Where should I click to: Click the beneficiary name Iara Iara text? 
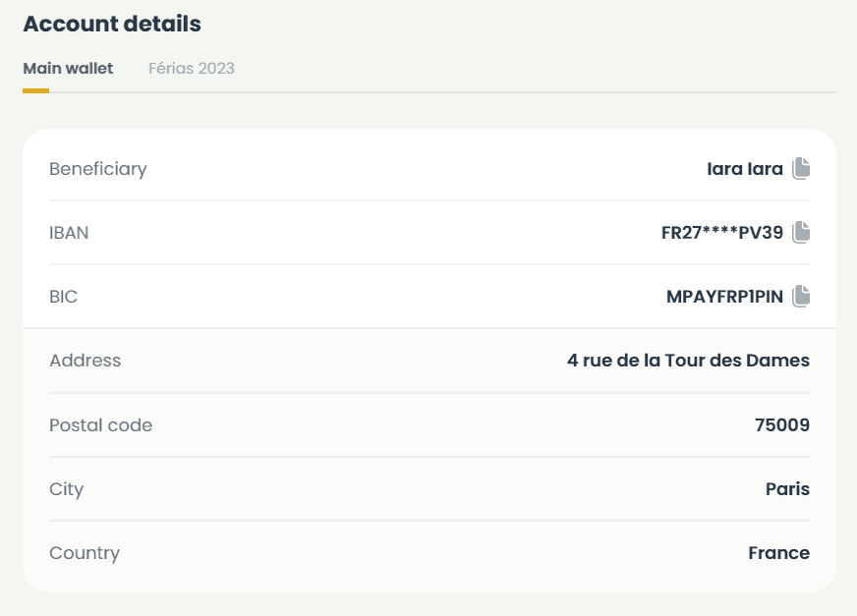coord(744,169)
